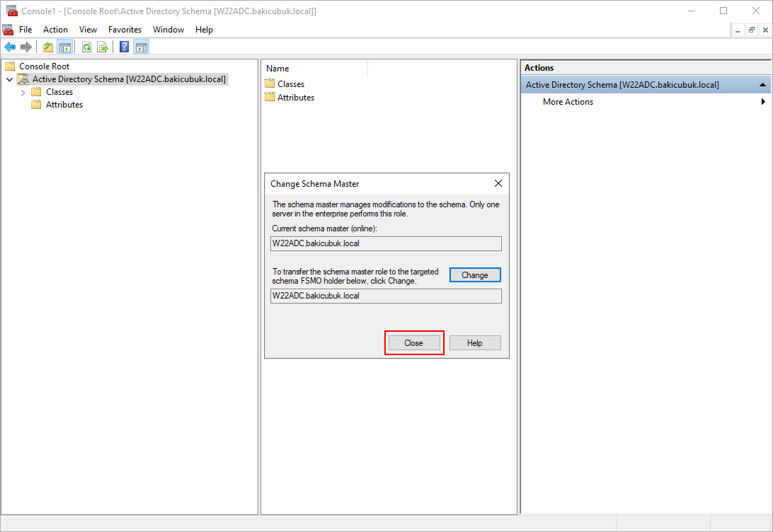Open the Favorites menu

point(125,30)
